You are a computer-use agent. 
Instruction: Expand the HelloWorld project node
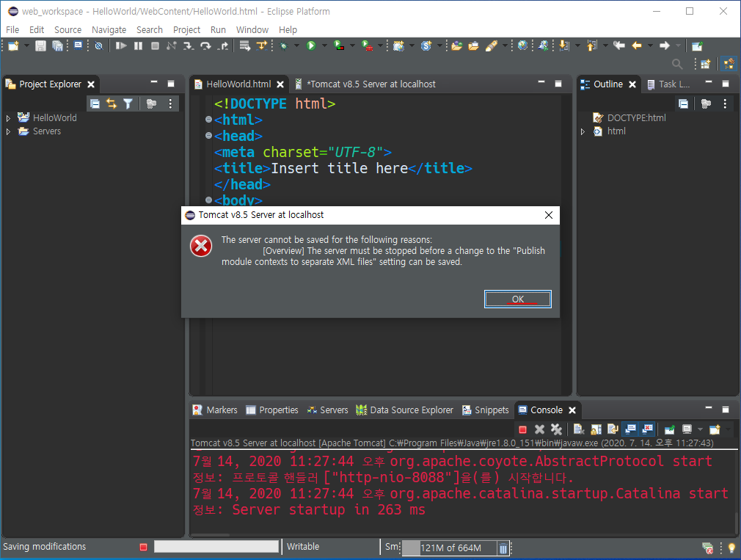(8, 118)
